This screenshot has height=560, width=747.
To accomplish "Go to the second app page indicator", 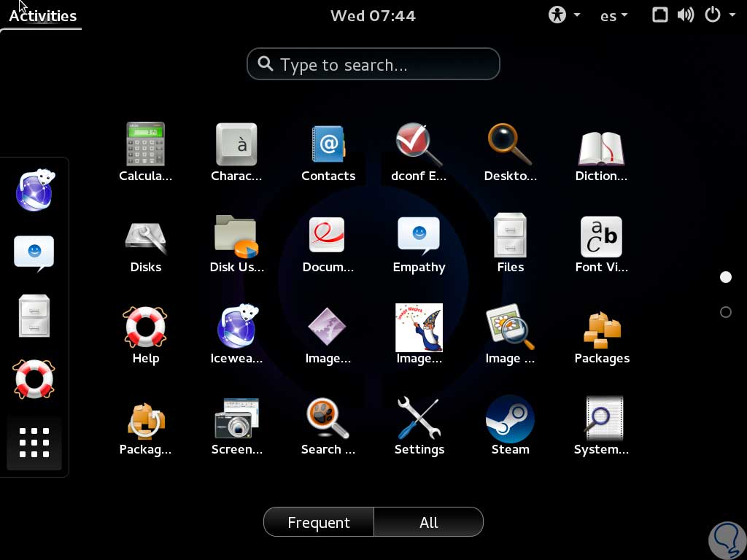I will click(x=725, y=312).
